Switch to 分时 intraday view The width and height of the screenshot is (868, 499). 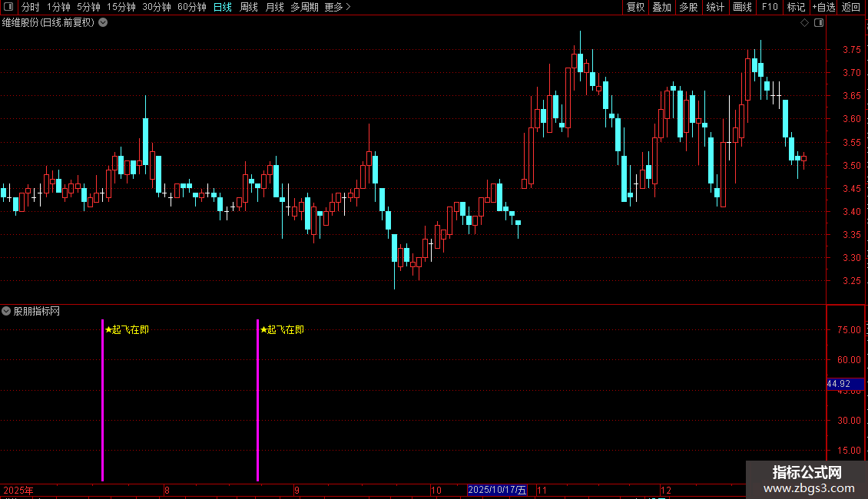pos(31,7)
